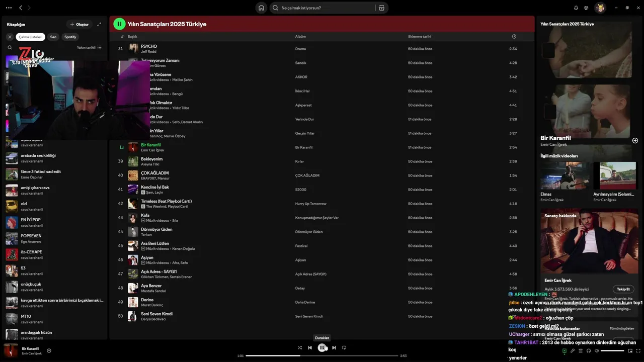Select the track ÇOK AĞLADIM
The height and width of the screenshot is (362, 644).
[321, 175]
